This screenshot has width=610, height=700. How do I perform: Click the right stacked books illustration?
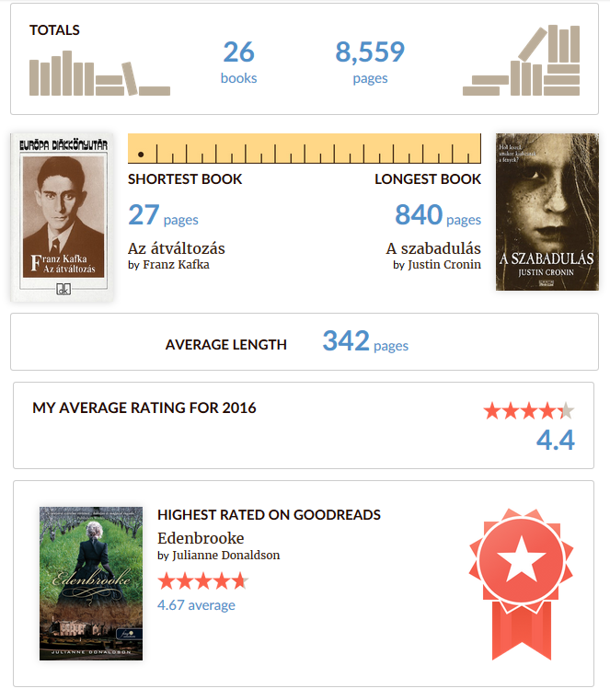(x=521, y=61)
